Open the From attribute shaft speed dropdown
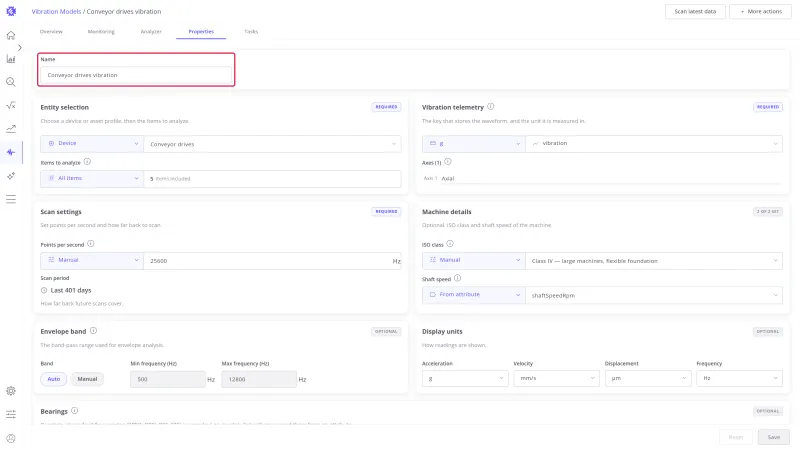 (474, 295)
